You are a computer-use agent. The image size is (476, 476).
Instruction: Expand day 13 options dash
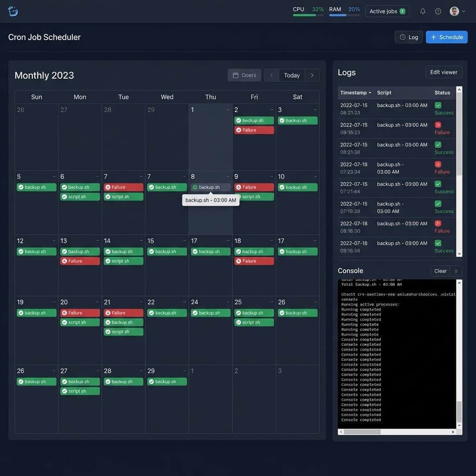tap(97, 241)
